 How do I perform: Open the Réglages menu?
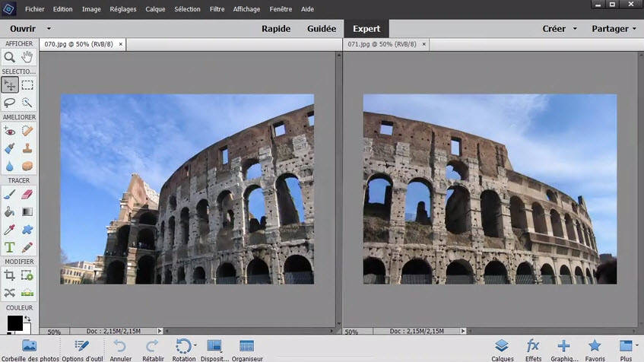pyautogui.click(x=123, y=9)
